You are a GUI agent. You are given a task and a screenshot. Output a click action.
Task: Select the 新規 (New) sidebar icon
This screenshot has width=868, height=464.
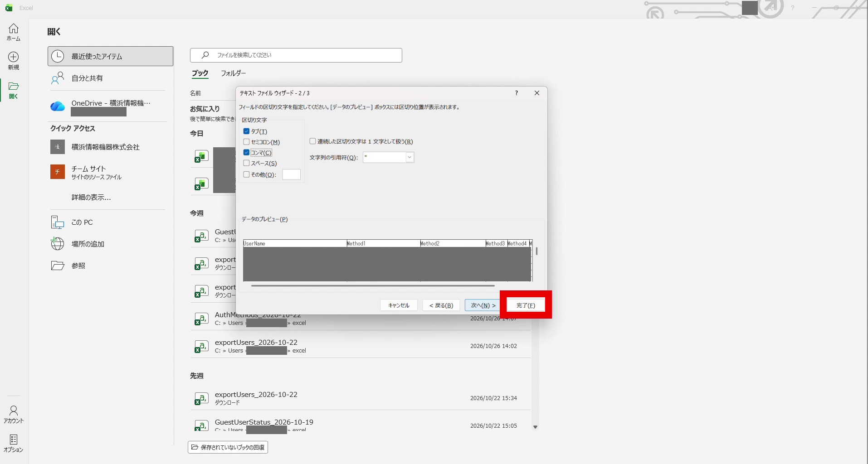pyautogui.click(x=14, y=61)
